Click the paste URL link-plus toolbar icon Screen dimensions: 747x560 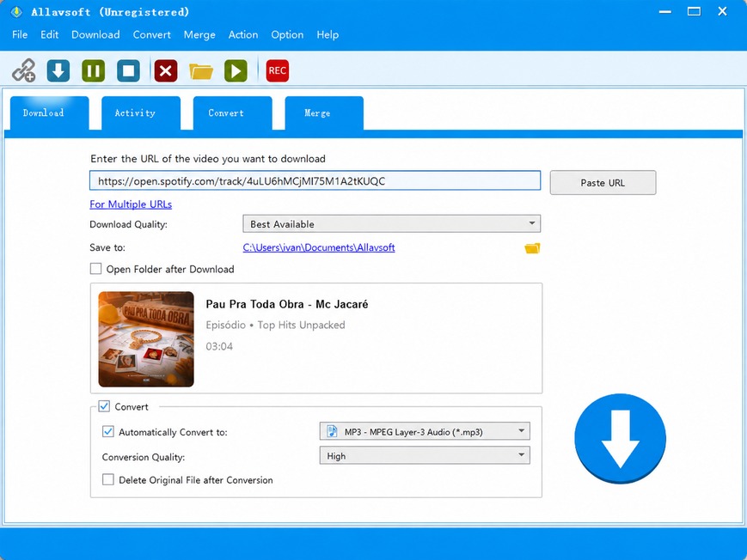(24, 70)
